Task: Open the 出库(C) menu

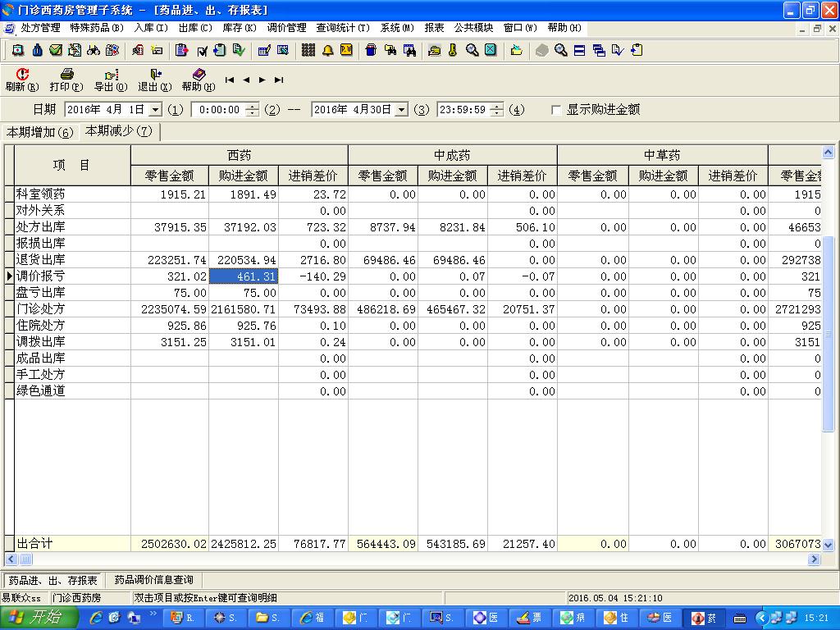Action: pos(195,28)
